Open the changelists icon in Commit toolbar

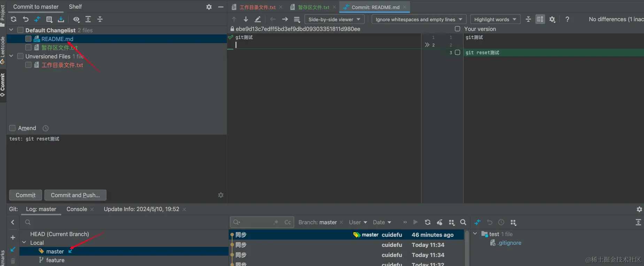[x=49, y=19]
